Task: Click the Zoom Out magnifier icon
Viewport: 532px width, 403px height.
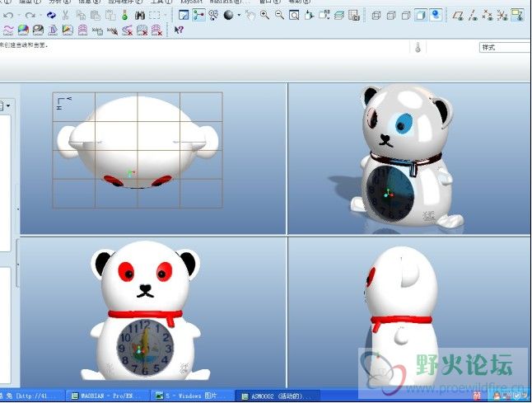Action: click(279, 16)
